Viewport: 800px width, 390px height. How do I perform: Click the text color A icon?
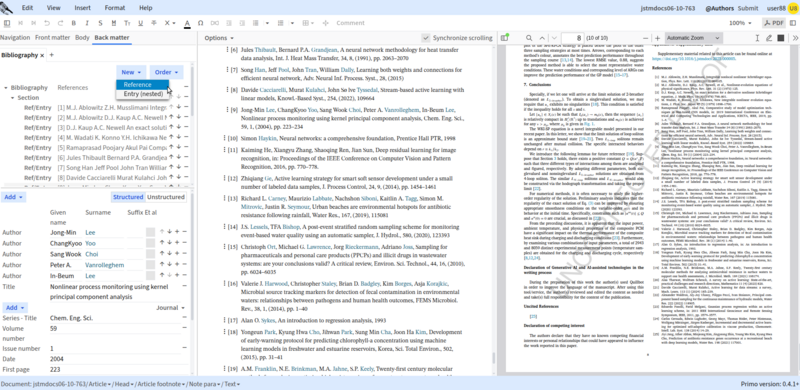pos(187,23)
